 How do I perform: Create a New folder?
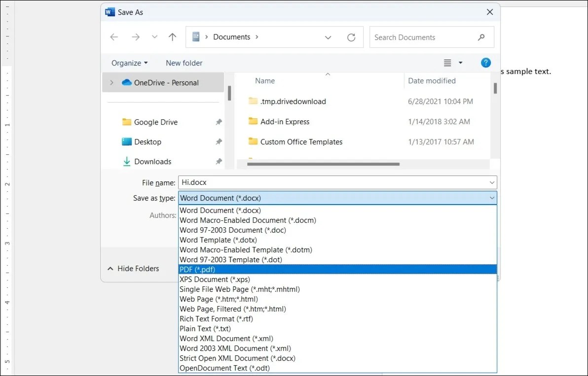184,63
